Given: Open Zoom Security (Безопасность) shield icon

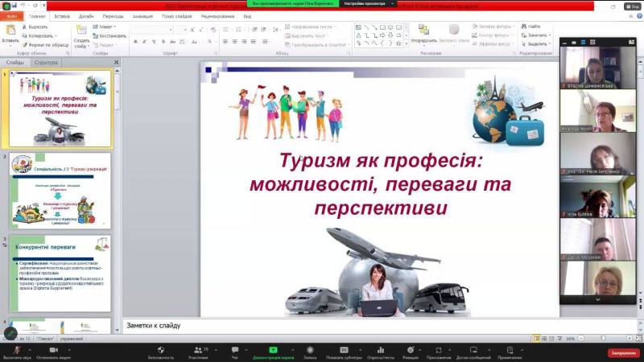Looking at the screenshot, I should 161,350.
